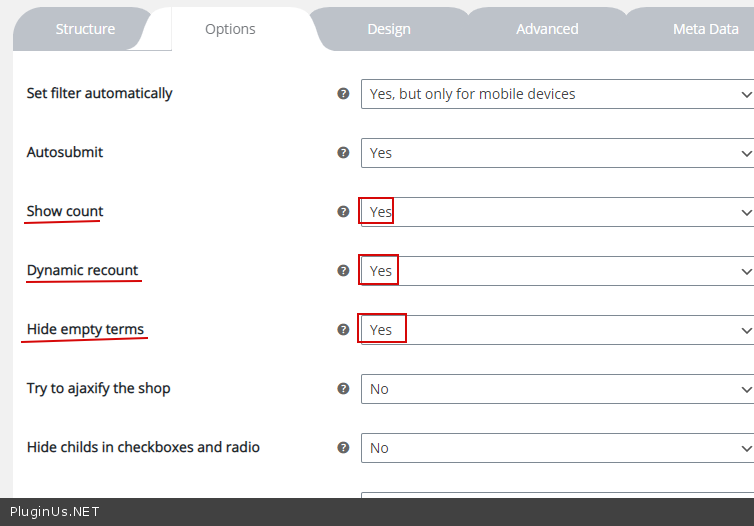
Task: Click help icon for Hide empty terms
Action: [343, 330]
